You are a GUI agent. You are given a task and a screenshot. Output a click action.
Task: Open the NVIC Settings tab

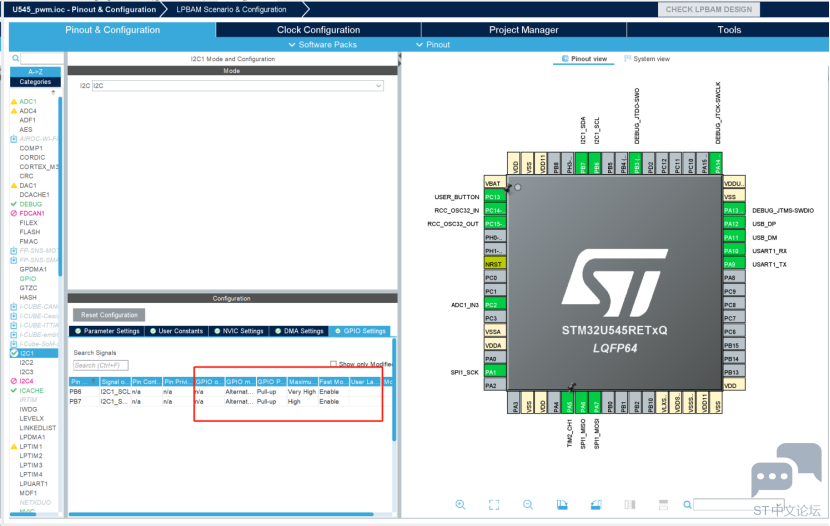pyautogui.click(x=238, y=331)
